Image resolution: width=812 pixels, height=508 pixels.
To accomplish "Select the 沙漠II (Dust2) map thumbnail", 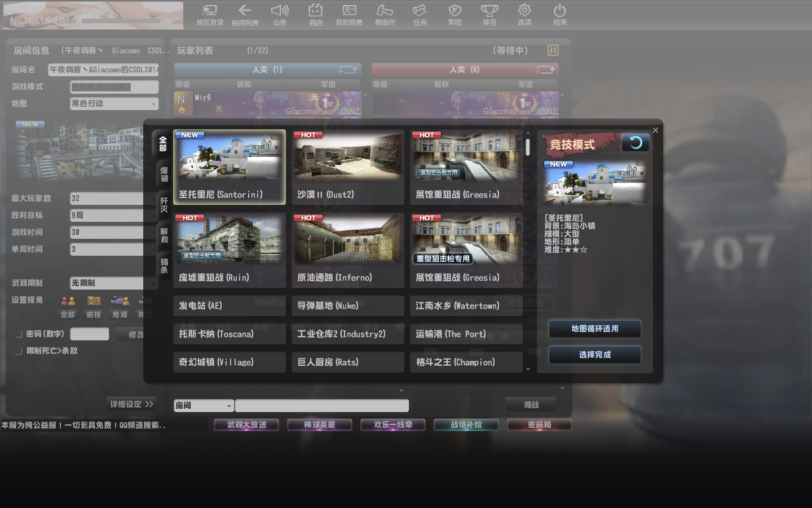I will pyautogui.click(x=347, y=167).
